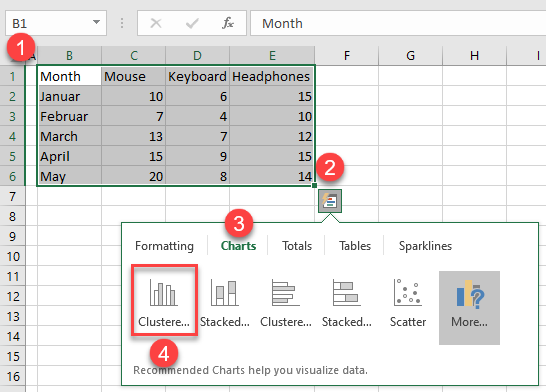Click the Headphones header cell
The height and width of the screenshot is (392, 546).
point(272,76)
